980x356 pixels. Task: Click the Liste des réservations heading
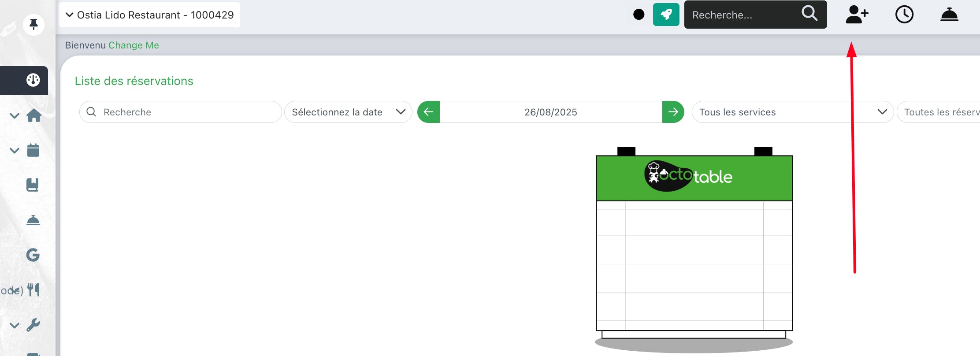click(x=134, y=81)
